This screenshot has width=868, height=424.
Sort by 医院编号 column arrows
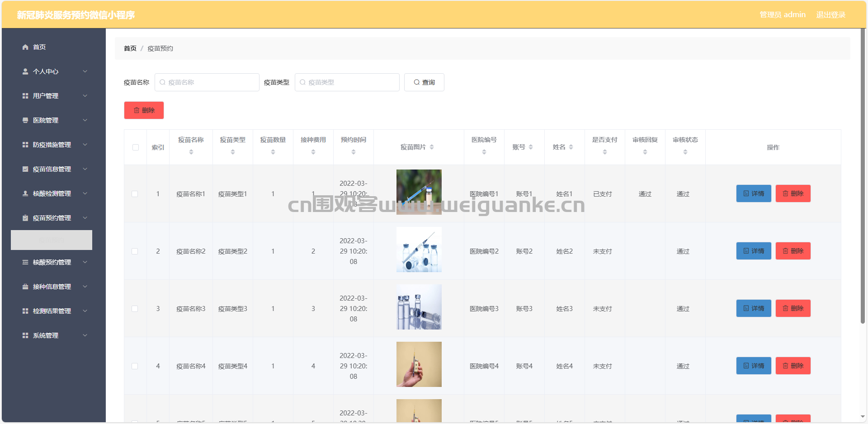pyautogui.click(x=484, y=152)
